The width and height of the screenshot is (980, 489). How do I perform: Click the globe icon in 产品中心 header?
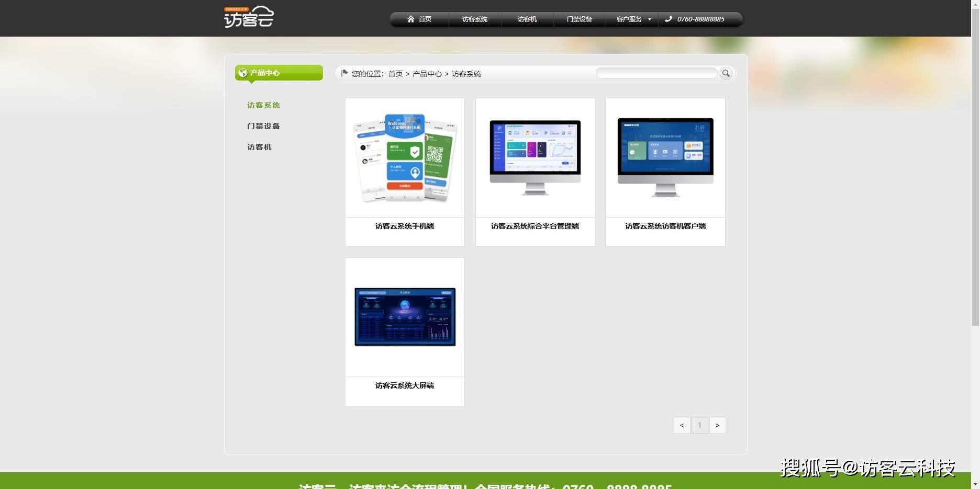[x=243, y=73]
